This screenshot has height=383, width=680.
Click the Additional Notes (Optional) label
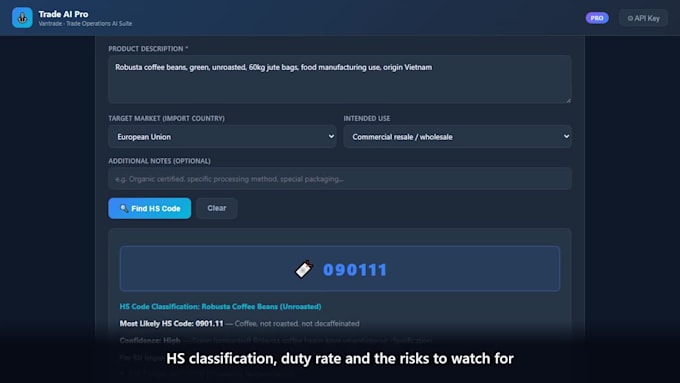[x=159, y=161]
